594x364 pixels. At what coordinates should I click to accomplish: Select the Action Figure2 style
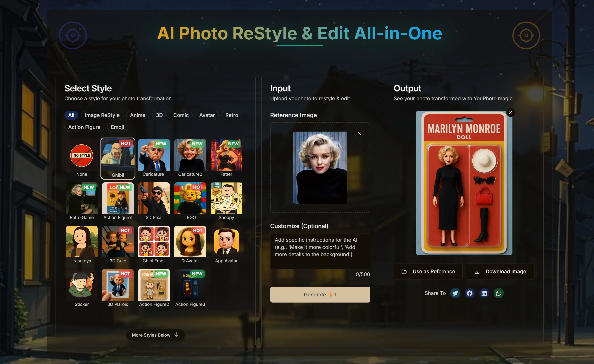(154, 288)
